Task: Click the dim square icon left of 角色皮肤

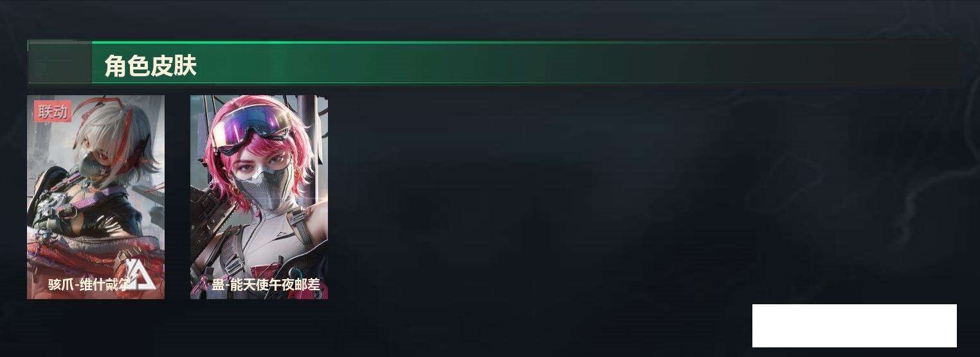Action: (x=59, y=63)
